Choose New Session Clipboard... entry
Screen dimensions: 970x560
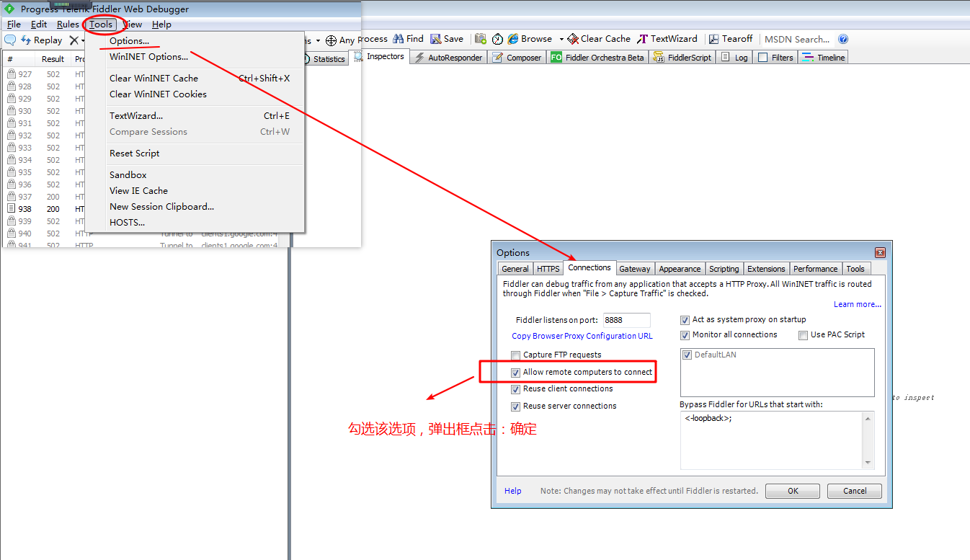(x=195, y=207)
